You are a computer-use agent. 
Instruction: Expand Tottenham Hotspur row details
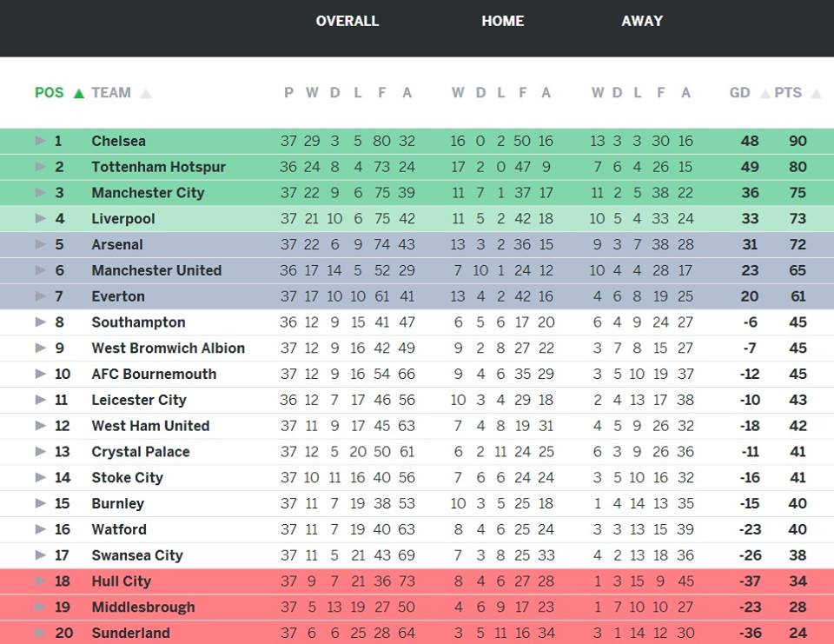(x=41, y=167)
